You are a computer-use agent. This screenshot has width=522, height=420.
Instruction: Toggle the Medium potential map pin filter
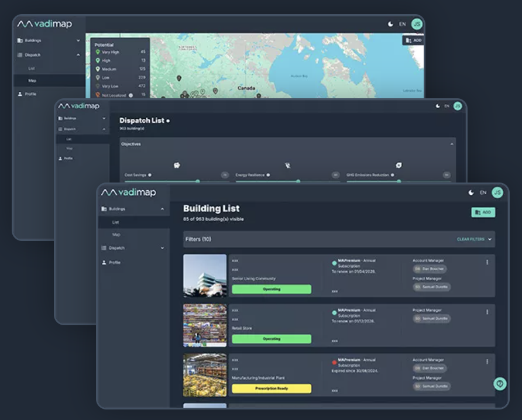click(x=98, y=69)
